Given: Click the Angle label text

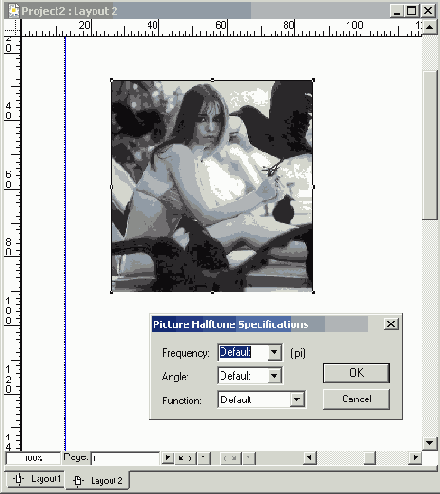Looking at the screenshot, I should pyautogui.click(x=175, y=377).
